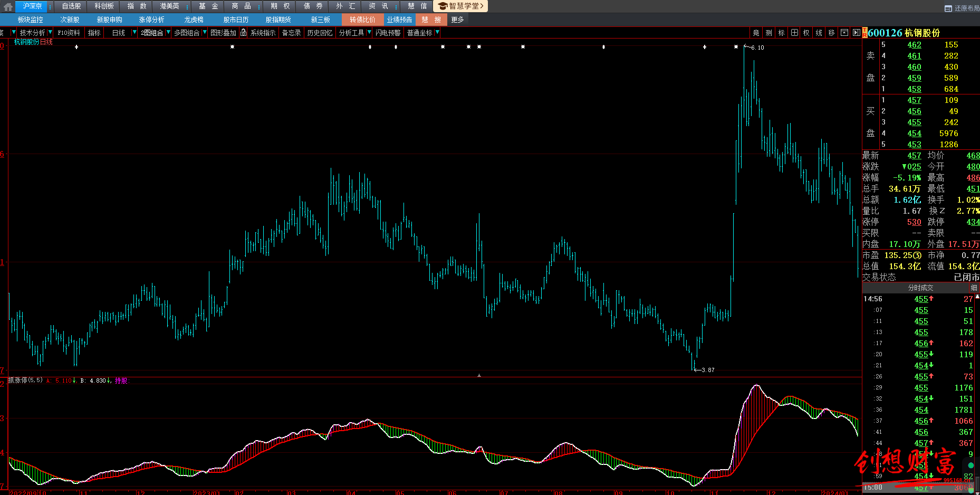Click the hide side panel icon
This screenshot has height=495, width=980.
pyautogui.click(x=856, y=33)
